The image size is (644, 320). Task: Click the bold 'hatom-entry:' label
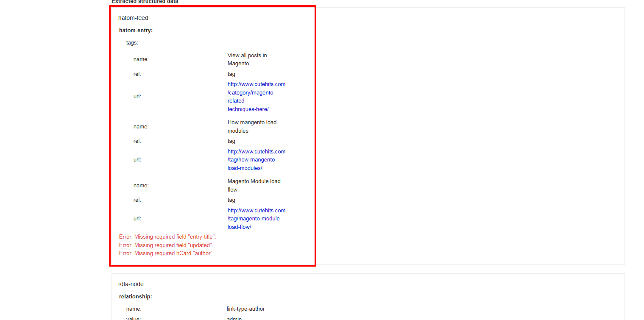(x=136, y=31)
